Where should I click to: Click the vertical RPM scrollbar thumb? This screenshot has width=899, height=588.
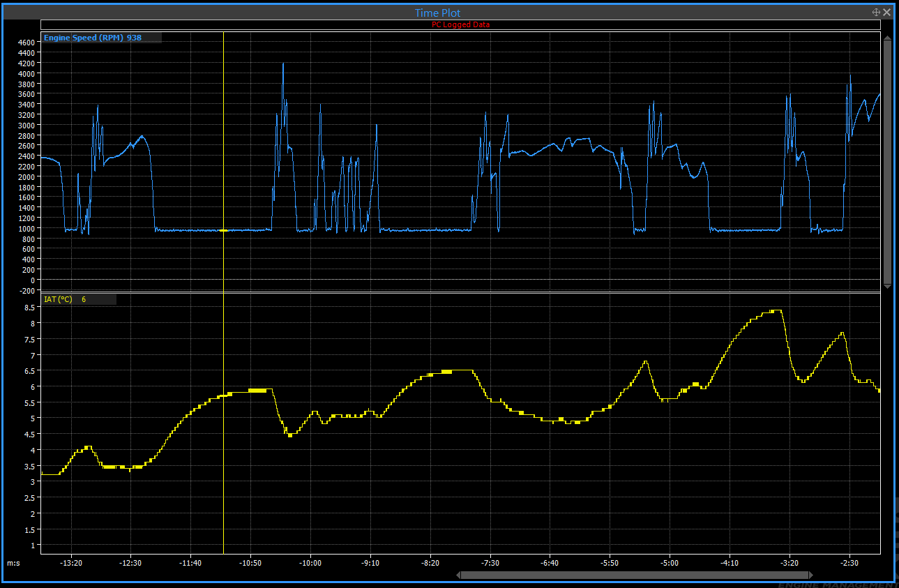pos(887,160)
